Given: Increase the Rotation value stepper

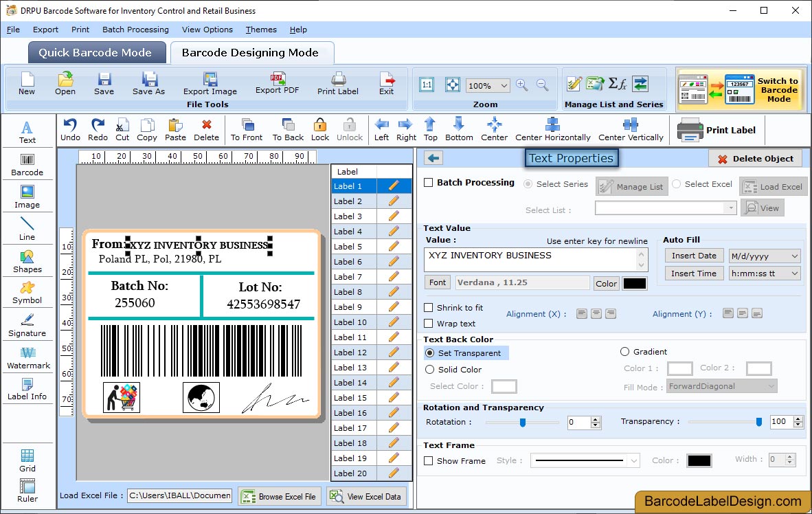Looking at the screenshot, I should [x=596, y=419].
